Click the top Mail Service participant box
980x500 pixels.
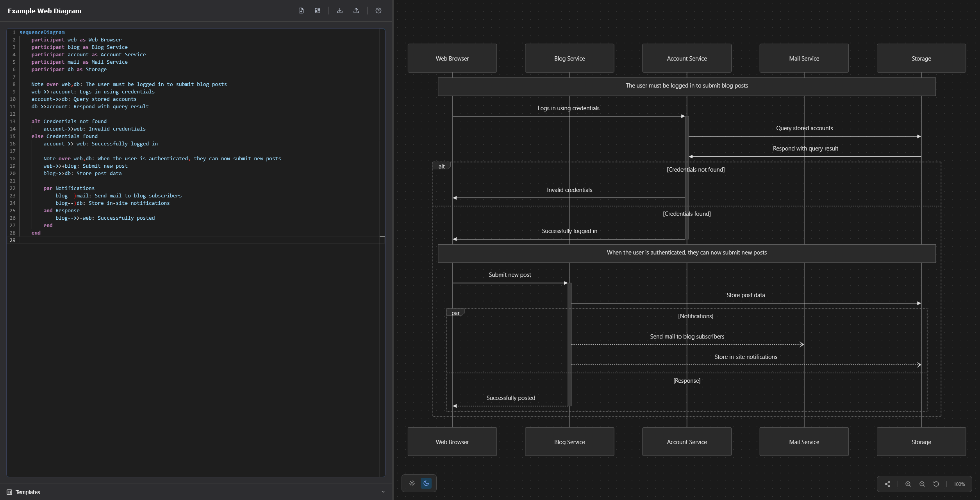[804, 58]
